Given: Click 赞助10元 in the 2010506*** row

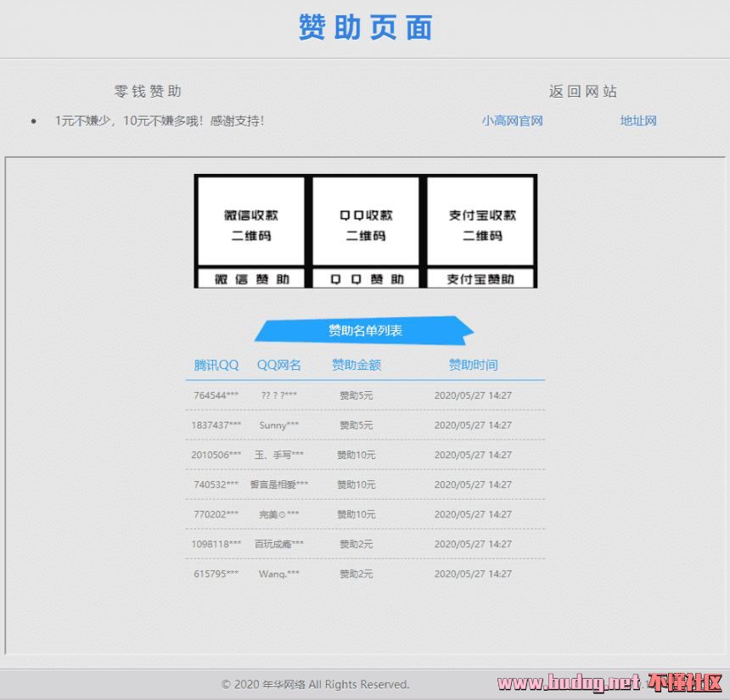Looking at the screenshot, I should click(357, 455).
